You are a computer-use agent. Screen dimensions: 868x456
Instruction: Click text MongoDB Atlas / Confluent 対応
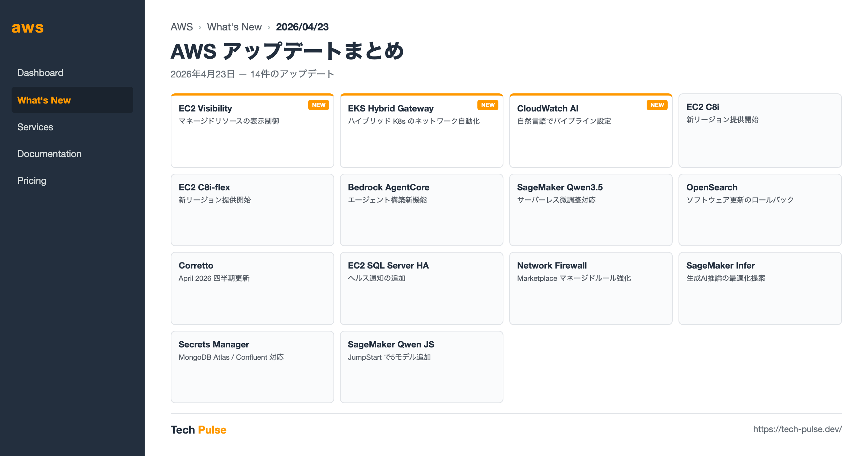pyautogui.click(x=231, y=357)
